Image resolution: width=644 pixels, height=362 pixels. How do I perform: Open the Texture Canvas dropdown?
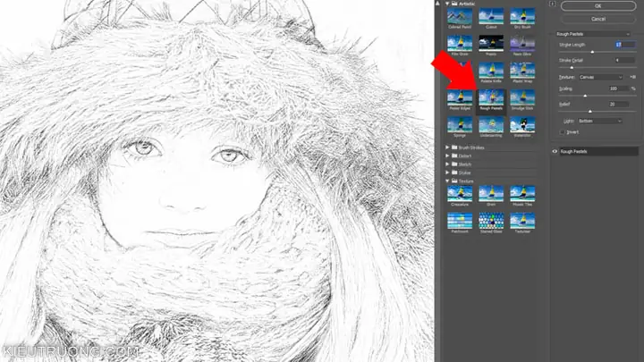point(601,77)
